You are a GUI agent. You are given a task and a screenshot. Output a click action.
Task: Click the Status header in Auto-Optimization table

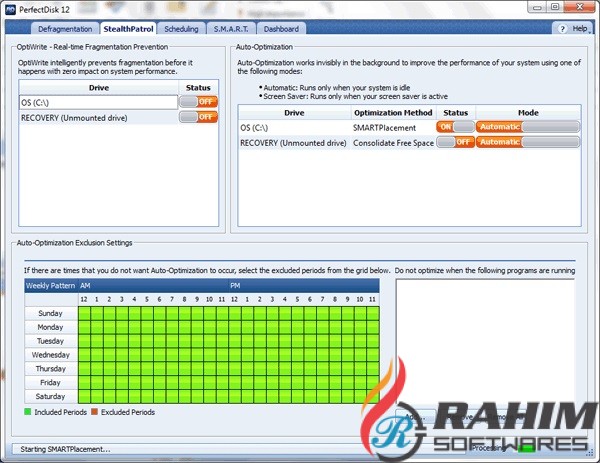click(x=456, y=113)
